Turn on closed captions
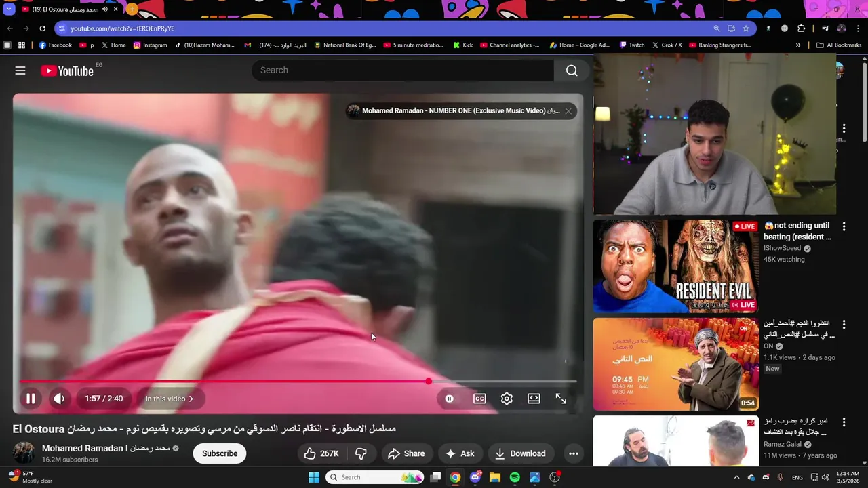The image size is (868, 488). click(x=479, y=399)
